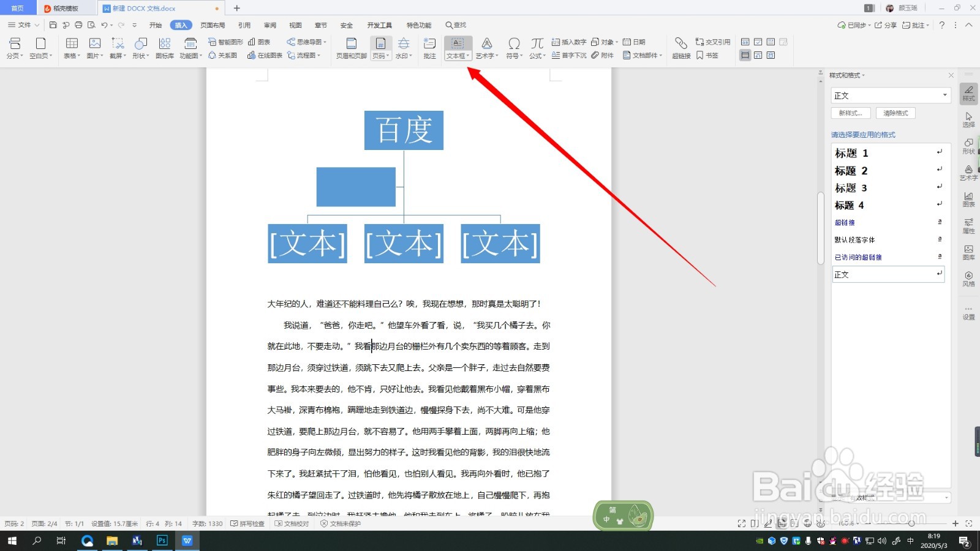Open the Windows Start menu
The width and height of the screenshot is (980, 551).
[12, 541]
